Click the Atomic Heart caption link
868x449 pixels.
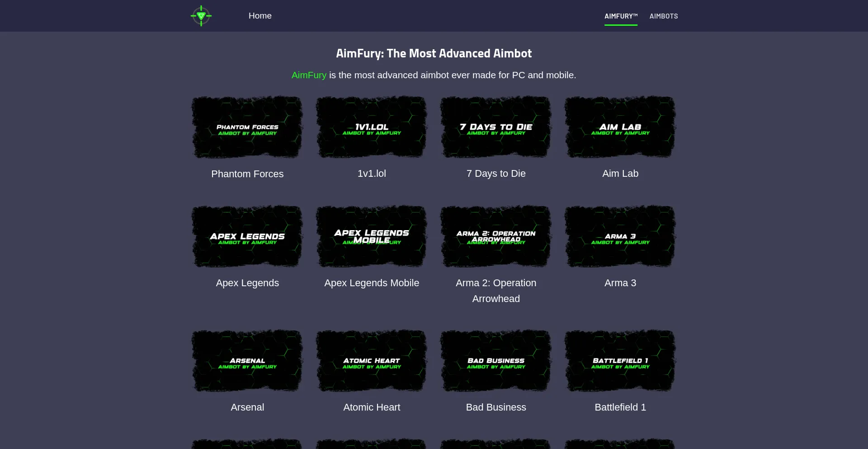point(372,407)
